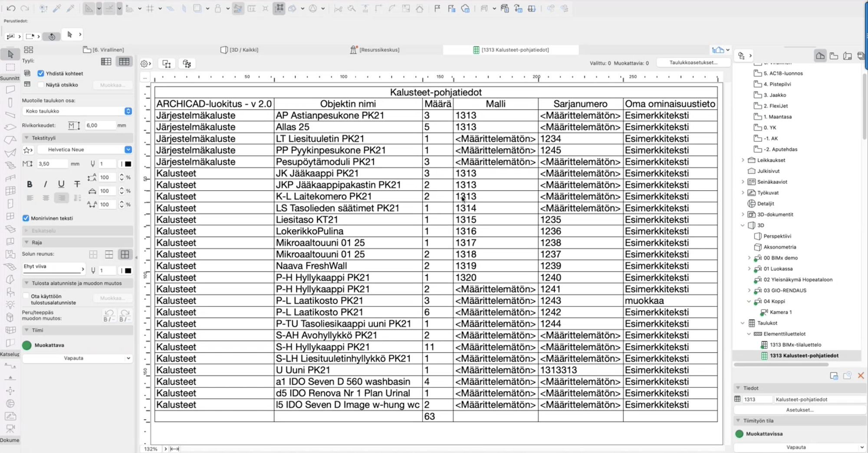Viewport: 868px width, 453px height.
Task: Click the Split scissors tool icon
Action: 338,8
